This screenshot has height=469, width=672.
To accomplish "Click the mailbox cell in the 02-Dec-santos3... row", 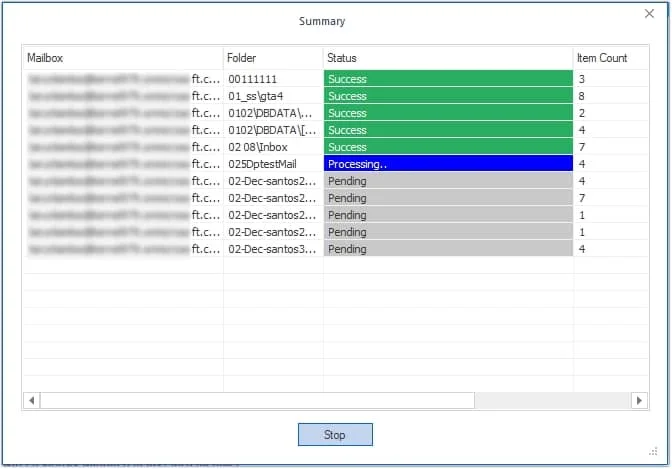I will coord(123,249).
